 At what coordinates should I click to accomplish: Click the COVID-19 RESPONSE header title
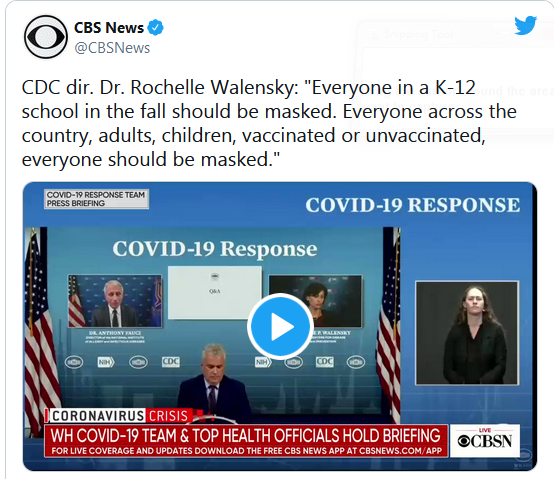[413, 205]
